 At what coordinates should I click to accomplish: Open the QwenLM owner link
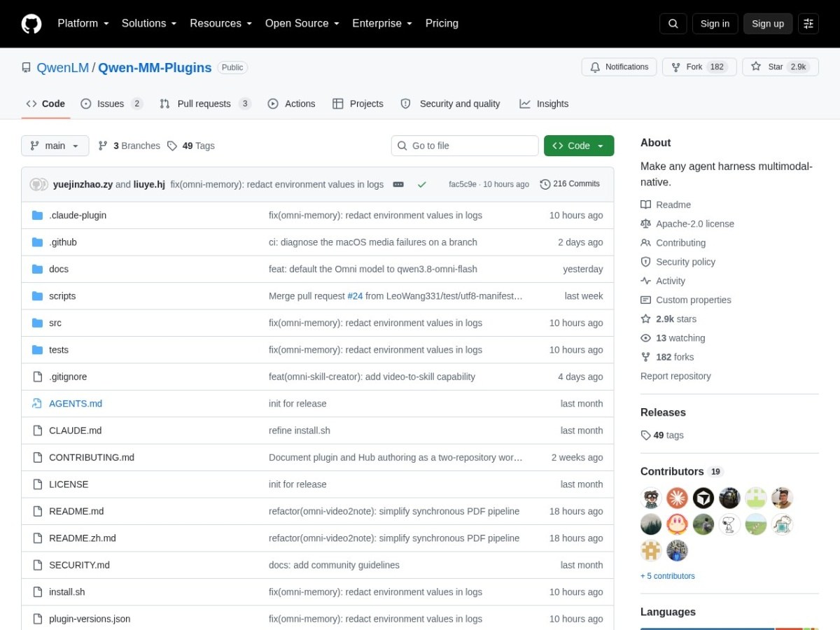(63, 68)
